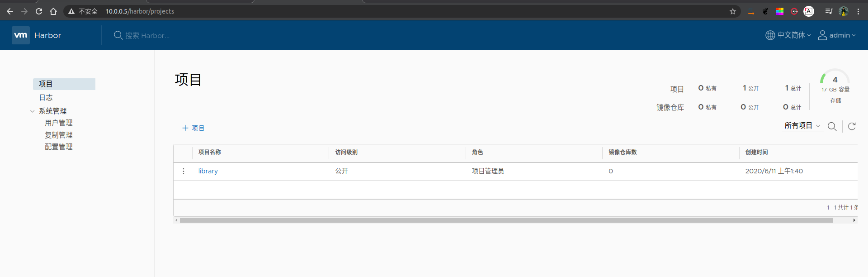Sort by the 镜像仓库数 column header
This screenshot has height=277, width=868.
click(x=623, y=153)
